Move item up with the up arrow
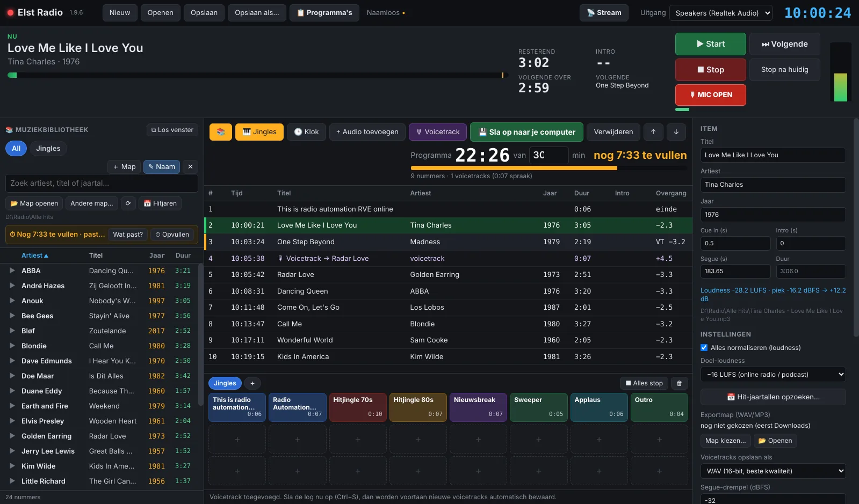 [x=653, y=132]
